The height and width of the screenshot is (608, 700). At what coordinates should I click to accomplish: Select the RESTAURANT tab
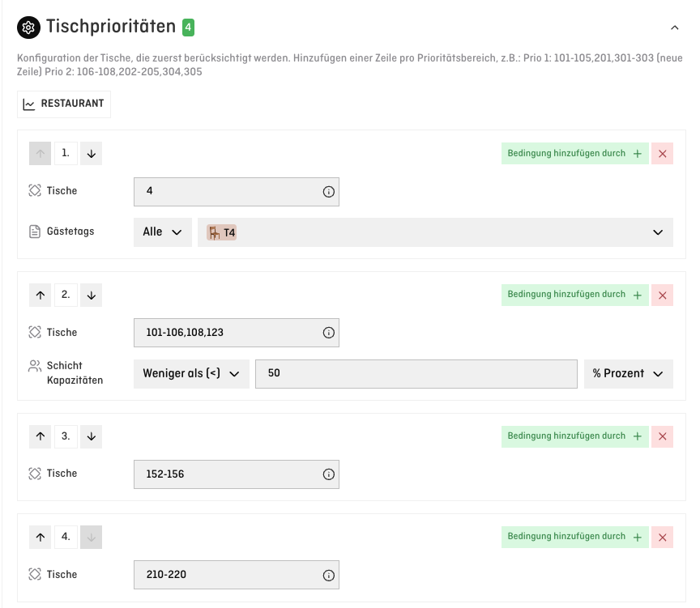point(64,104)
